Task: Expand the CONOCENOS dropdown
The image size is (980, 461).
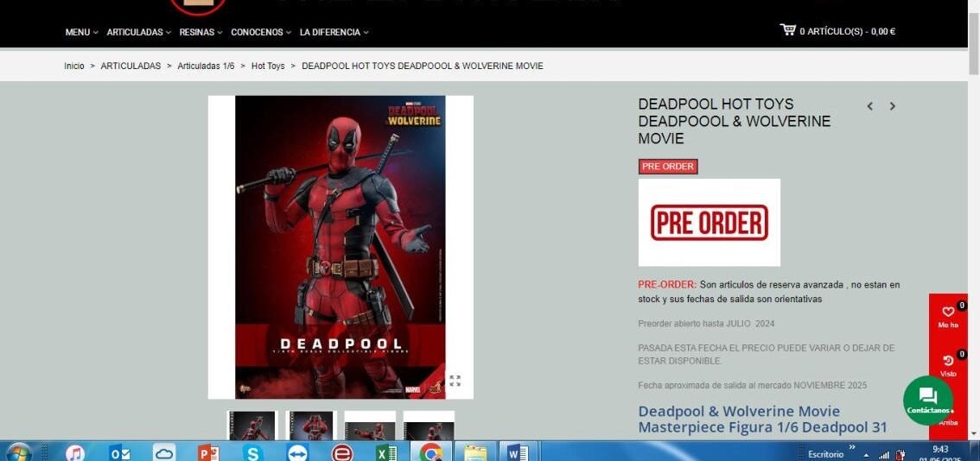Action: coord(261,32)
